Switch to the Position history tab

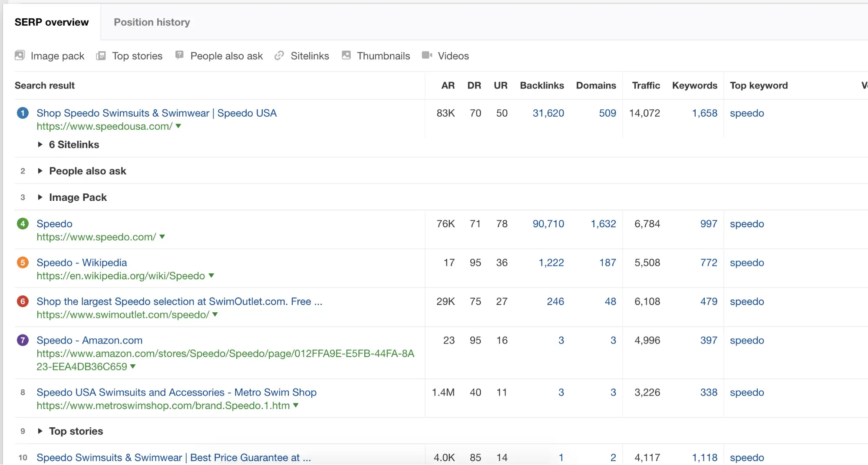pyautogui.click(x=152, y=22)
